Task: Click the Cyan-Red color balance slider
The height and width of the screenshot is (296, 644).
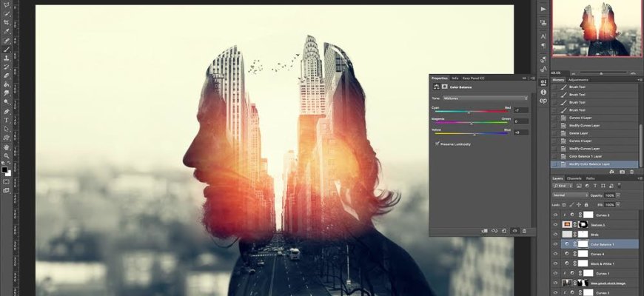Action: [470, 112]
